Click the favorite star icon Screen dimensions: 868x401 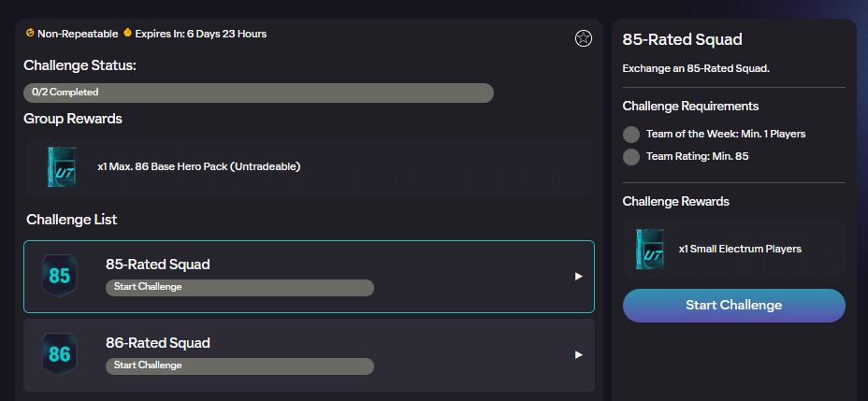[583, 38]
